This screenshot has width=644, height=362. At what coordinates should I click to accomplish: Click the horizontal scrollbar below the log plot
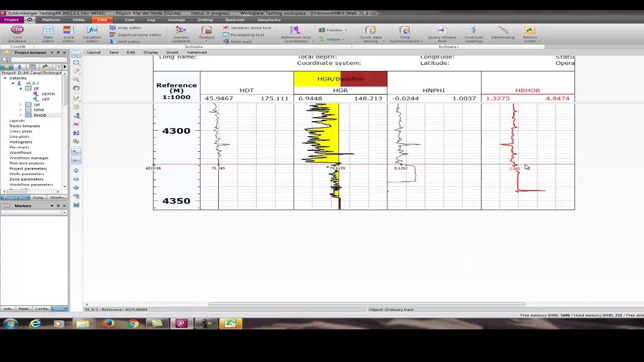pos(367,304)
